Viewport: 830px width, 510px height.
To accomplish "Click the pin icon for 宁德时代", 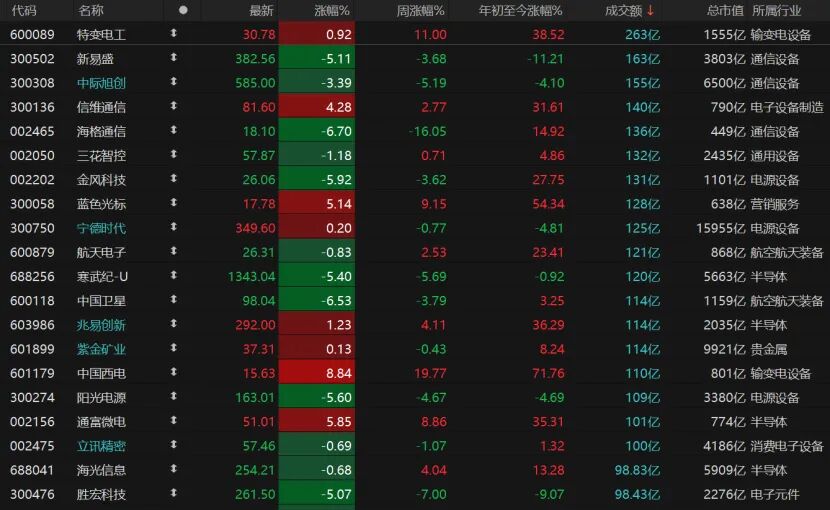I will click(x=173, y=227).
